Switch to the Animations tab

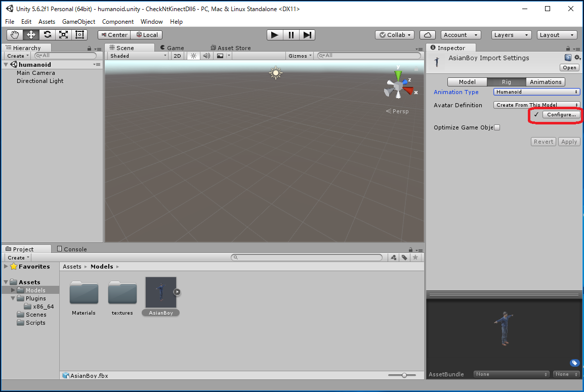[546, 82]
